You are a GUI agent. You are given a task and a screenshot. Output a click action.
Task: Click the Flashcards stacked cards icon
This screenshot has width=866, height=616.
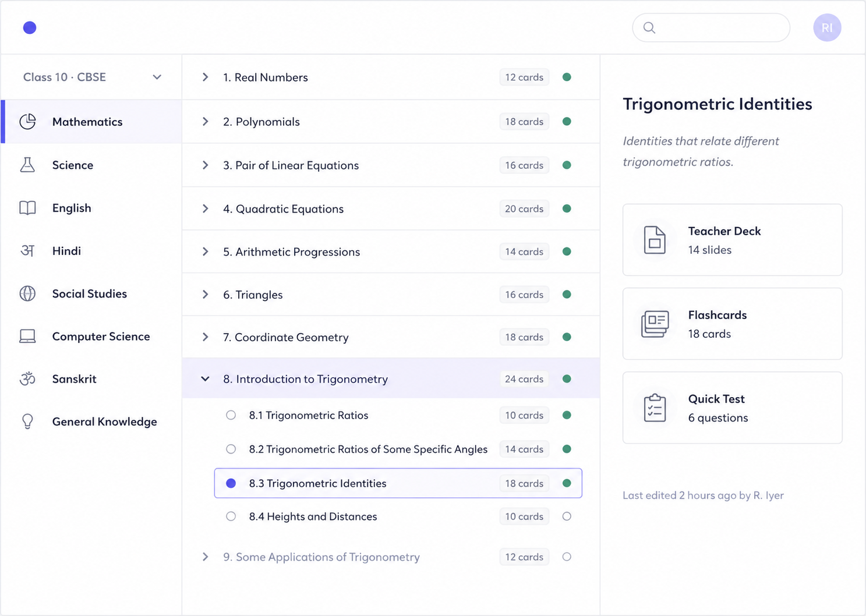pyautogui.click(x=655, y=324)
